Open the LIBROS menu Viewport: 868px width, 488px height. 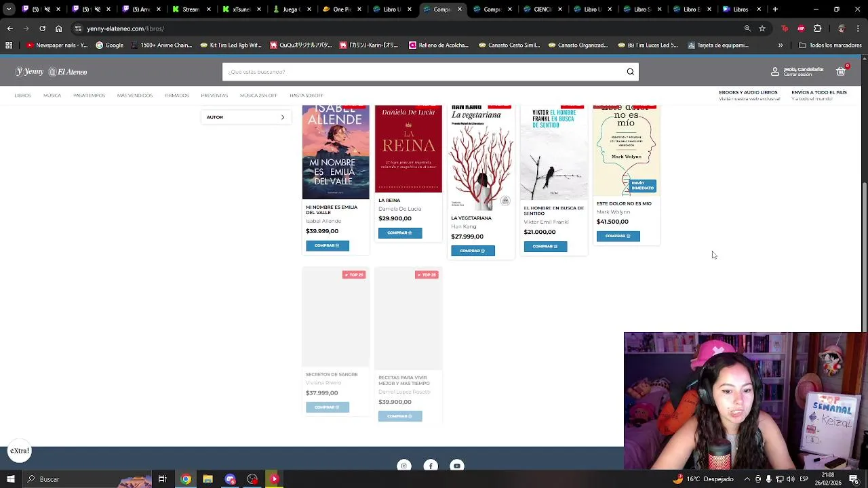click(23, 96)
